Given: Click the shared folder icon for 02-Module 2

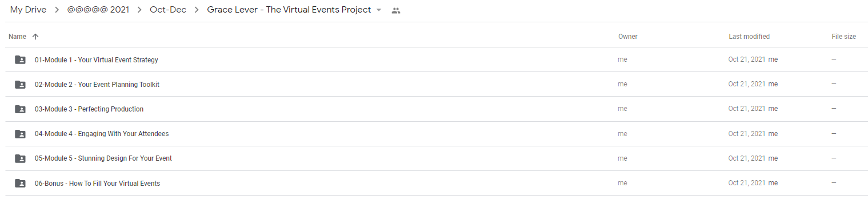Looking at the screenshot, I should point(20,85).
